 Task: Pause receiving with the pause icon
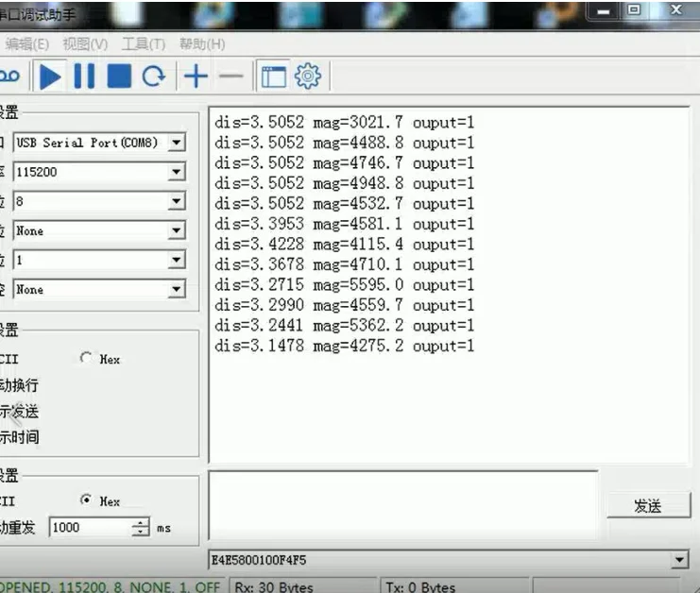[84, 76]
